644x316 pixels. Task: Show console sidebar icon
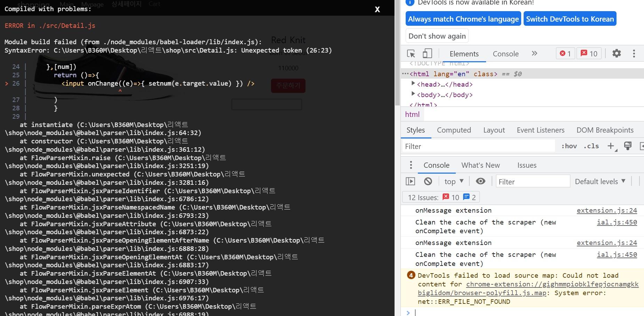coord(411,181)
